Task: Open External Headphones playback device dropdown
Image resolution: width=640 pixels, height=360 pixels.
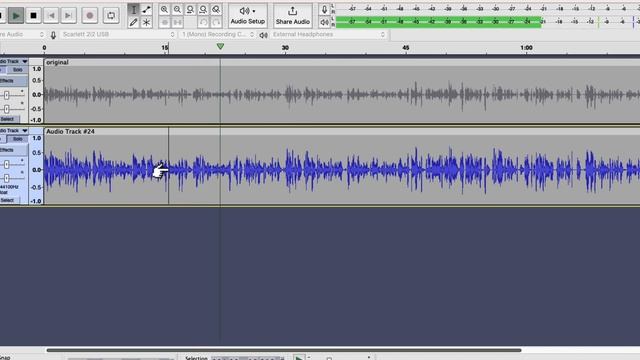Action: click(328, 35)
